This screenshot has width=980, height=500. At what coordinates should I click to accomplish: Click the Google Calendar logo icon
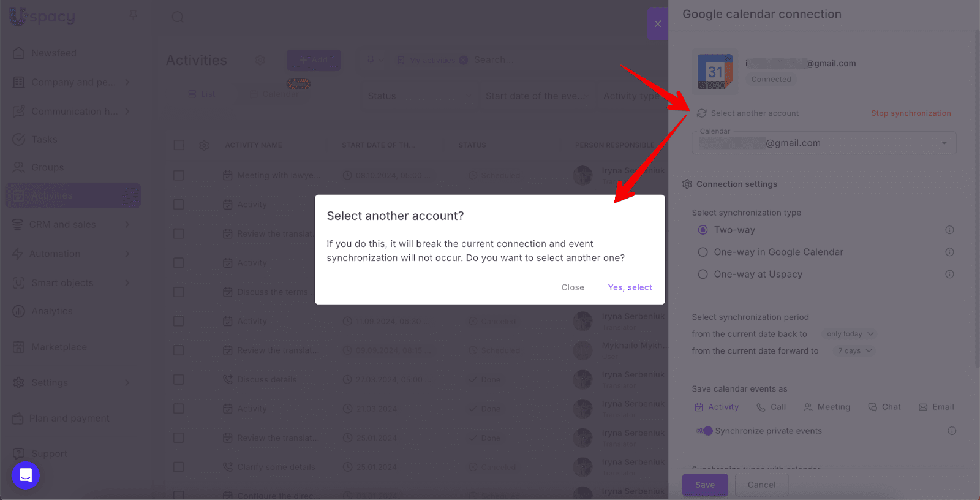pos(715,72)
